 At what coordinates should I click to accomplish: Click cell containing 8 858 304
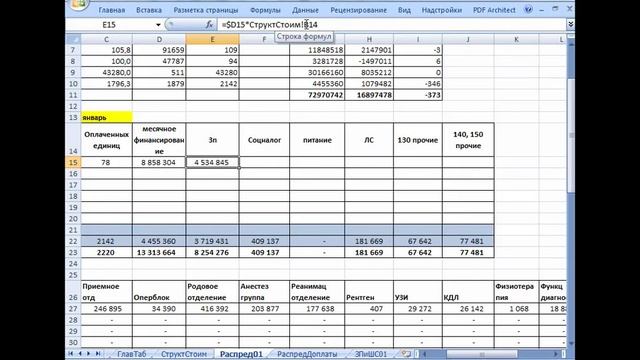159,162
